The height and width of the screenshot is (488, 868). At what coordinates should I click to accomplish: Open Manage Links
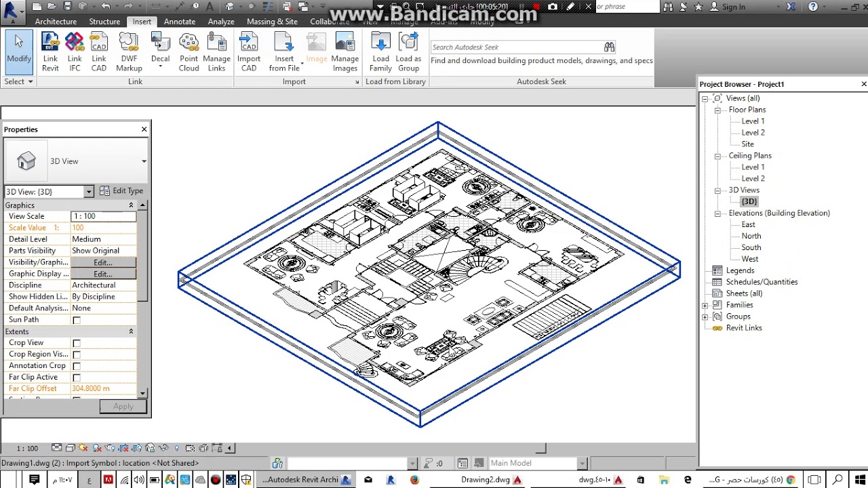tap(216, 52)
